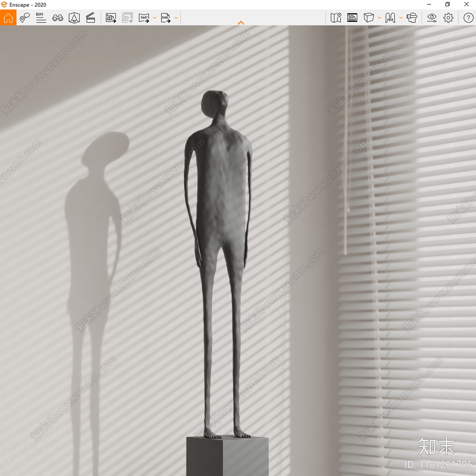Collapse the toolbar with orange chevron
Viewport: 476px width, 476px height.
[241, 23]
